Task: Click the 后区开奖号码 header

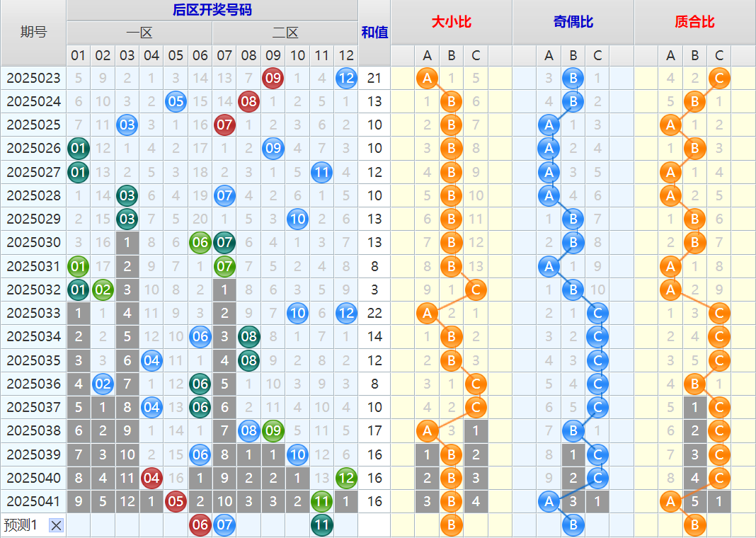Action: 212,10
